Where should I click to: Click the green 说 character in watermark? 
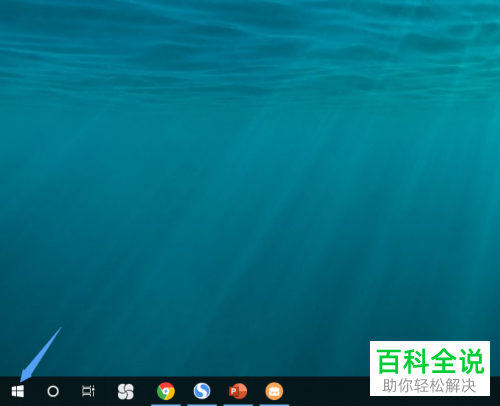click(471, 361)
